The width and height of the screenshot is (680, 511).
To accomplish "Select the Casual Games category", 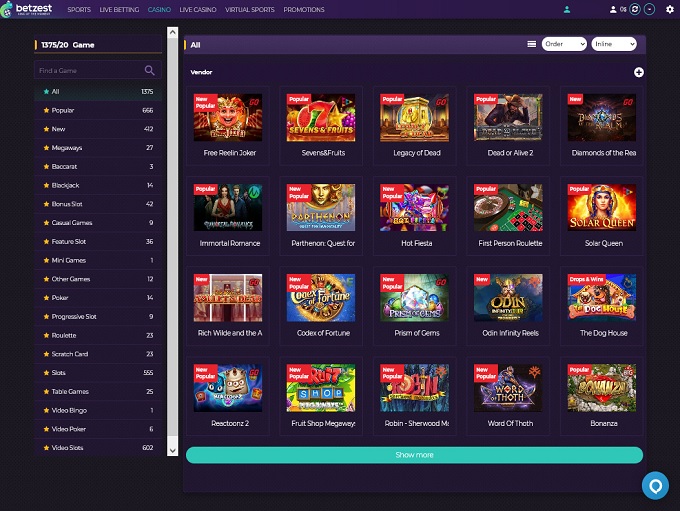I will (x=98, y=223).
